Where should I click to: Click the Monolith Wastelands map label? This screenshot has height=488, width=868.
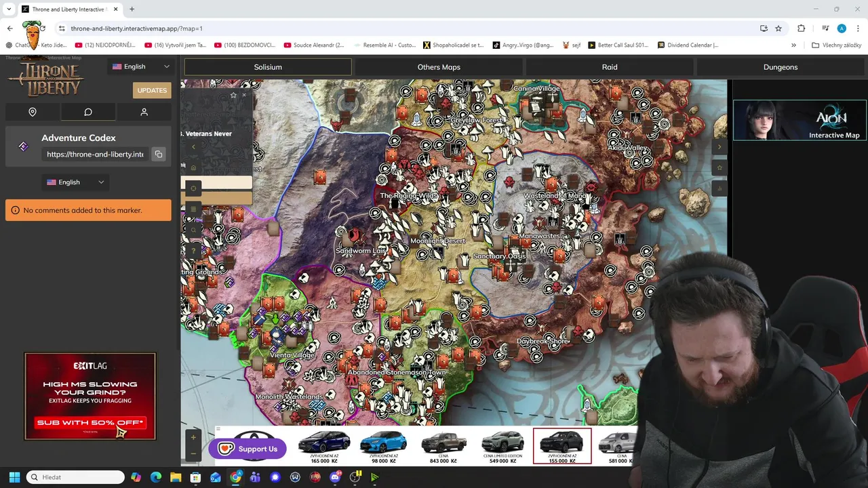pos(289,396)
